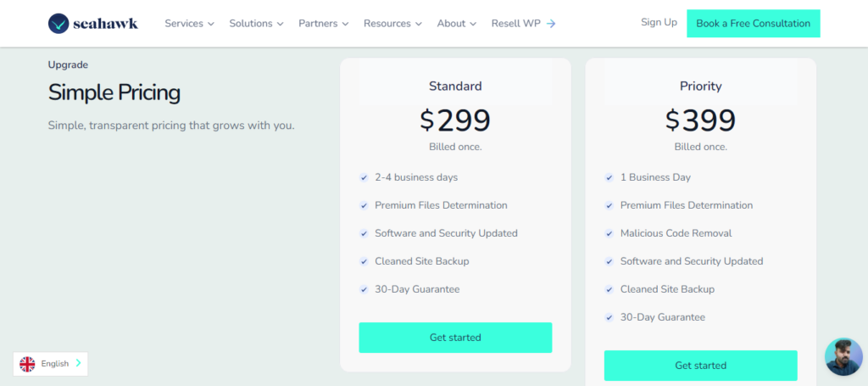The height and width of the screenshot is (386, 868).
Task: Click Book a Free Consultation button
Action: pyautogui.click(x=753, y=24)
